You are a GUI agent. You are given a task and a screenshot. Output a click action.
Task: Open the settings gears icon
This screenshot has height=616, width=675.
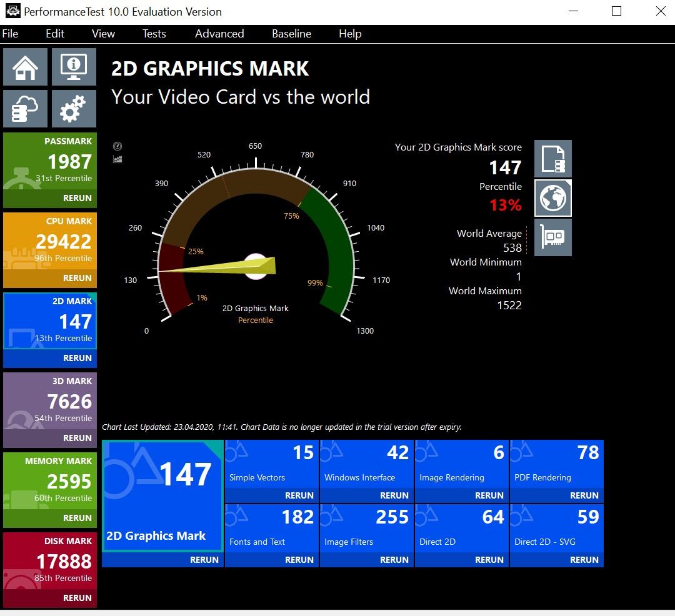coord(74,109)
